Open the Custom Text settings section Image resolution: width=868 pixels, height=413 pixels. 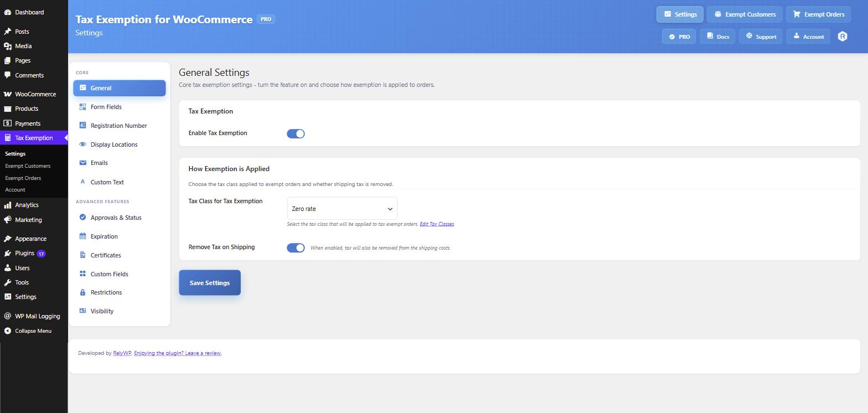tap(120, 182)
